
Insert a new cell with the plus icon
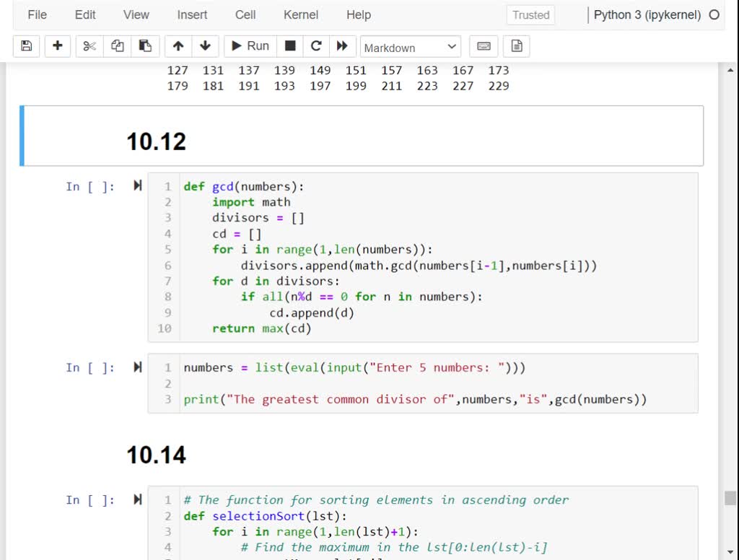58,45
